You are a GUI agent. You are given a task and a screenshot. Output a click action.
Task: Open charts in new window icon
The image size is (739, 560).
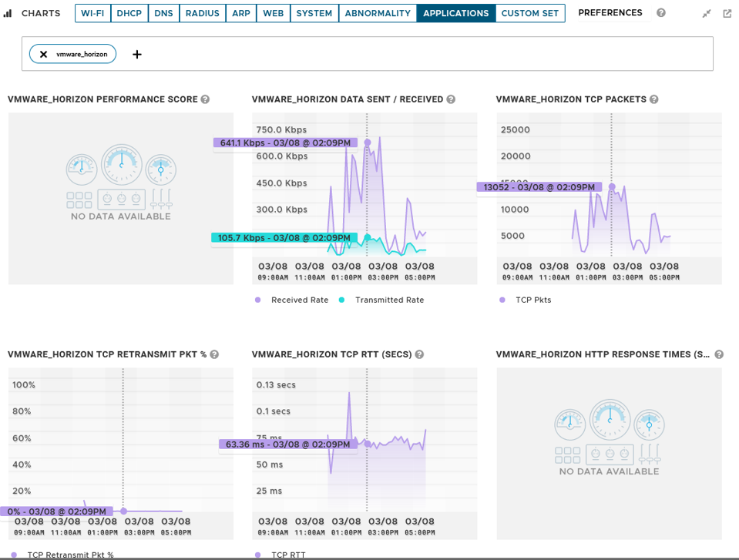[x=727, y=14]
